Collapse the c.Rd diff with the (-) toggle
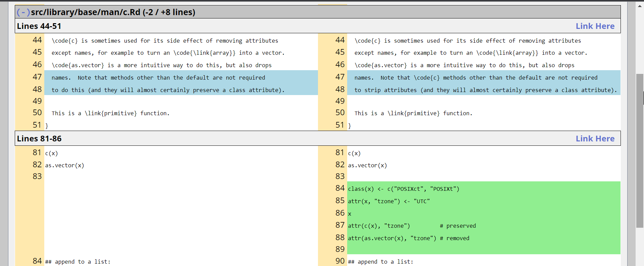Image resolution: width=644 pixels, height=266 pixels. click(x=23, y=12)
